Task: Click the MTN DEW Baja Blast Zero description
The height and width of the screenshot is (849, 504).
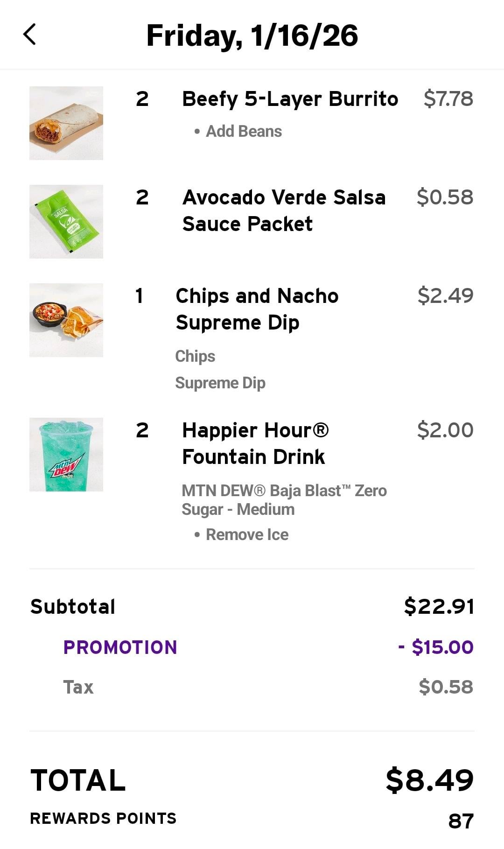Action: [x=284, y=500]
